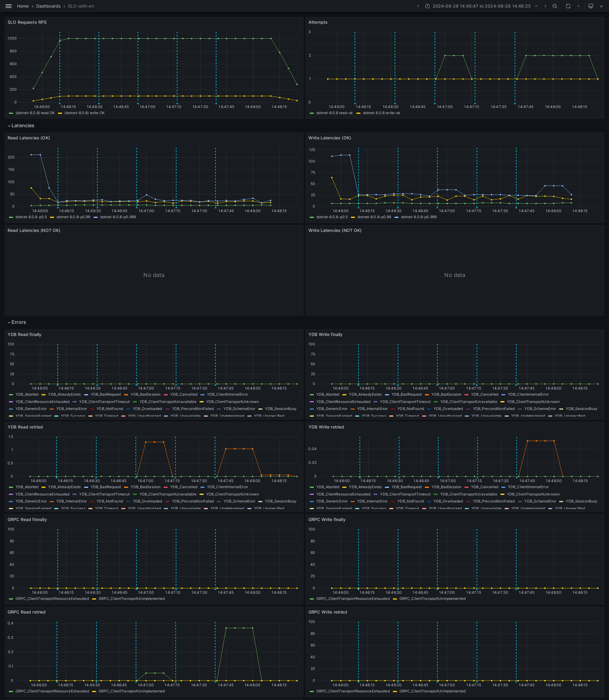Open the Read Latencies (NOT OK) panel menu
The width and height of the screenshot is (609, 700).
coord(34,231)
